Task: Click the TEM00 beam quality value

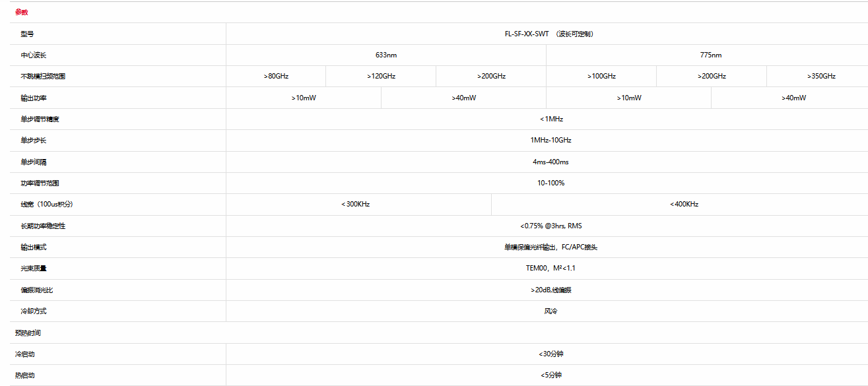Action: [551, 268]
